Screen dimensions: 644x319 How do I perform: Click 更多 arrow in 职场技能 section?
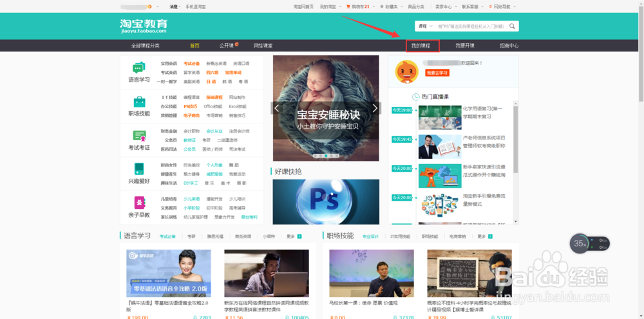click(490, 237)
